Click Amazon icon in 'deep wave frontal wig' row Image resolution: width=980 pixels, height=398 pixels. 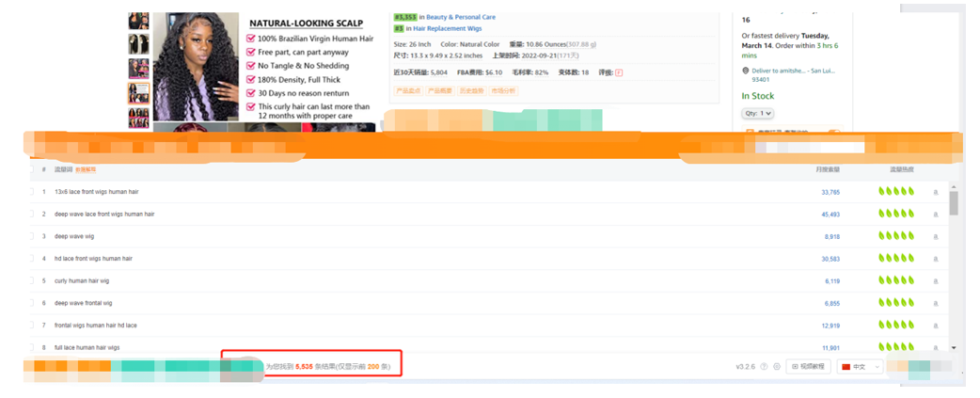tap(936, 303)
